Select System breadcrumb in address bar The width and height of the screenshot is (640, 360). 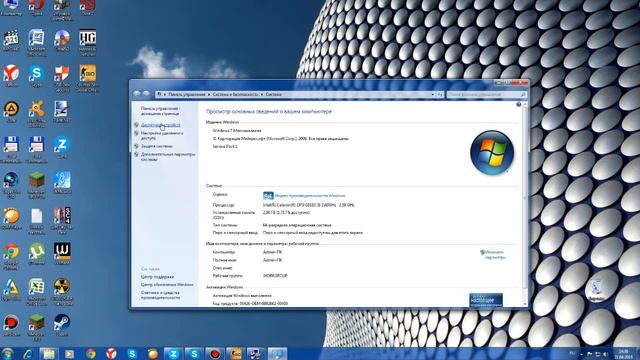point(273,94)
